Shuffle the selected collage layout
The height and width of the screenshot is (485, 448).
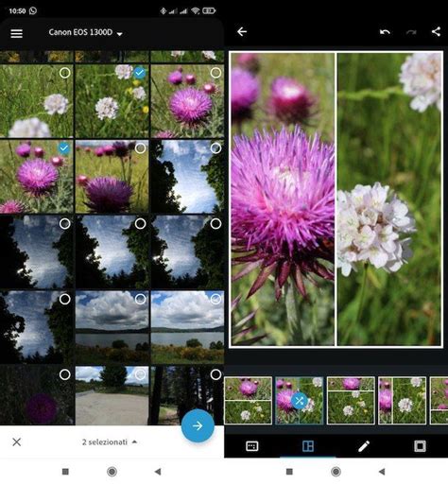pyautogui.click(x=299, y=401)
